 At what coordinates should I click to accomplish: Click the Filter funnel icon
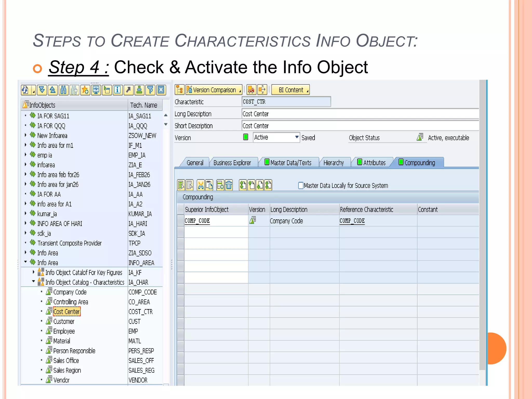pyautogui.click(x=150, y=90)
